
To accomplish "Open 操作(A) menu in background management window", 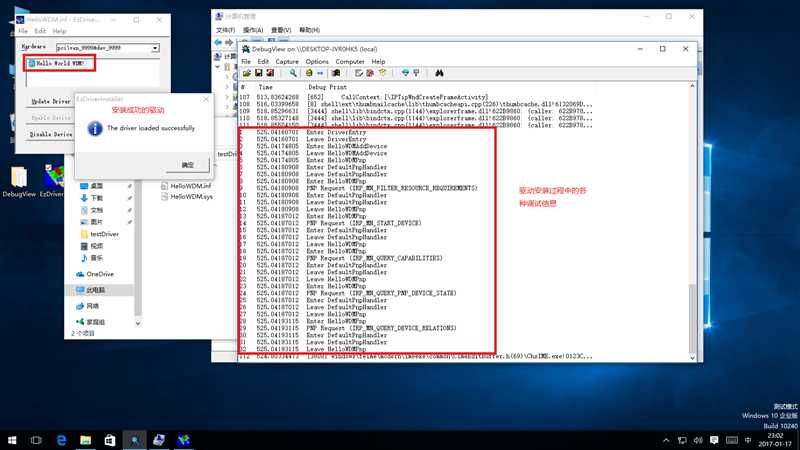I will pyautogui.click(x=253, y=30).
